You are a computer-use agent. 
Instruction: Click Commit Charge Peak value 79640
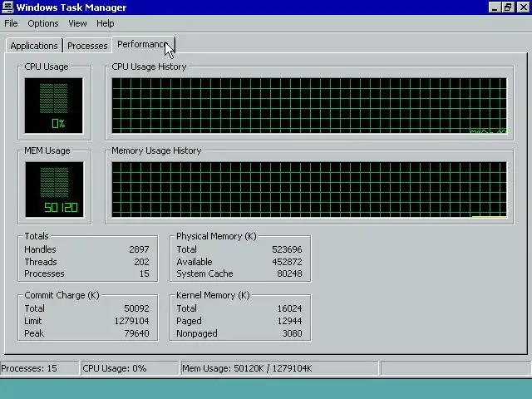(x=136, y=333)
